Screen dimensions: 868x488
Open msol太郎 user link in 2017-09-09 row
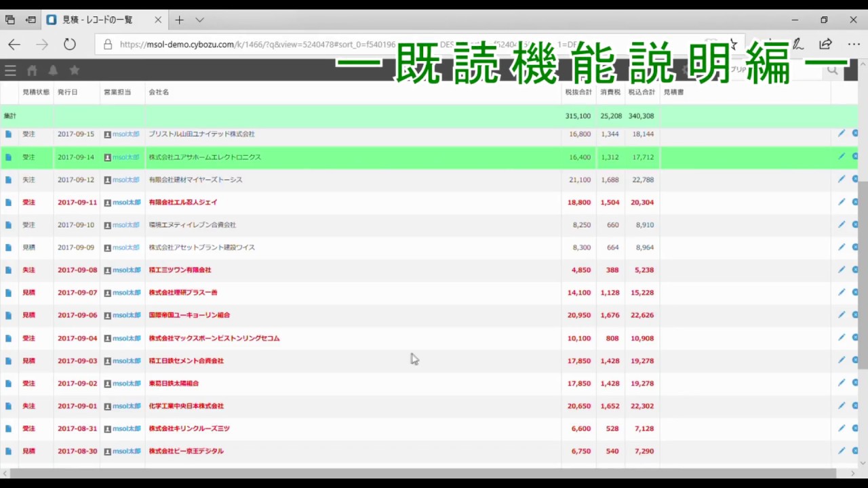click(x=125, y=247)
